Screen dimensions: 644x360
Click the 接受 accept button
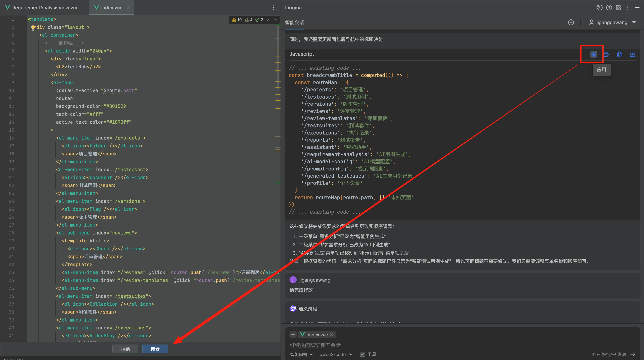[155, 349]
